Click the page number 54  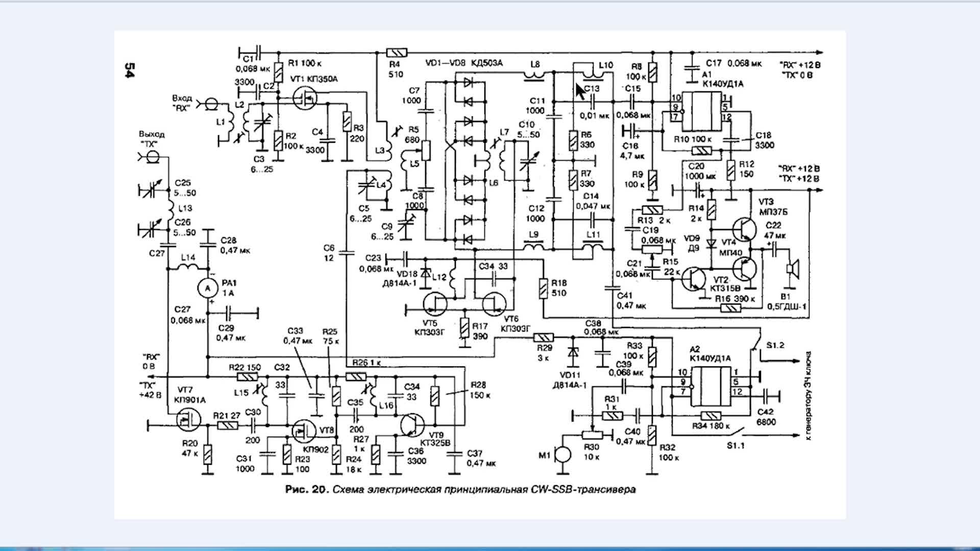point(130,71)
